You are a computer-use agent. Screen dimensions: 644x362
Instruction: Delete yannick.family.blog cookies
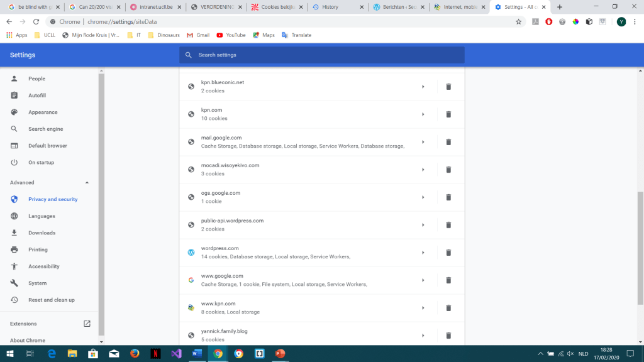click(448, 336)
